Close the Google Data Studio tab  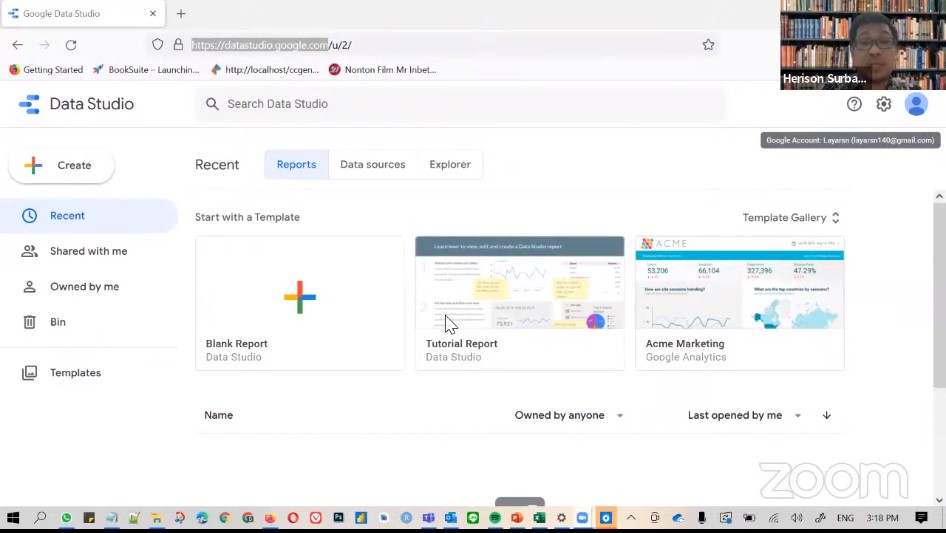pos(153,13)
